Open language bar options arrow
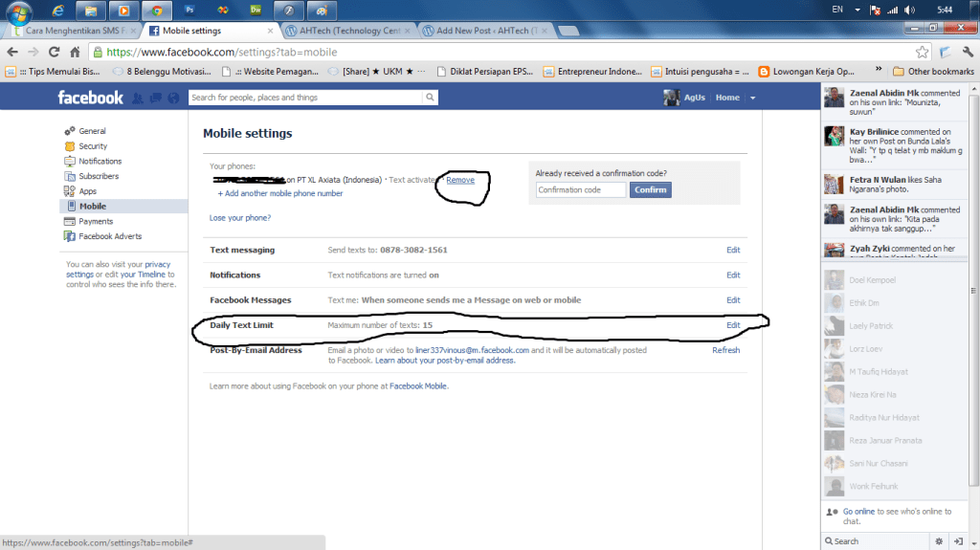The height and width of the screenshot is (550, 980). click(857, 10)
